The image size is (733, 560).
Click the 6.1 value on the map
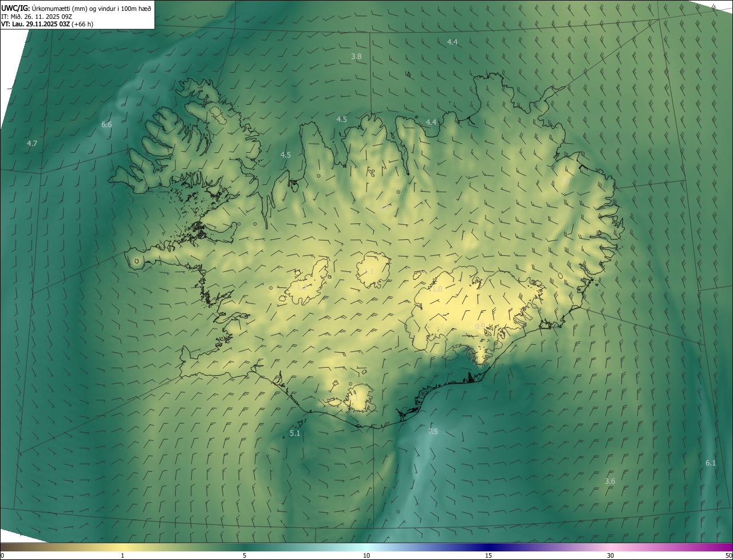click(x=711, y=463)
